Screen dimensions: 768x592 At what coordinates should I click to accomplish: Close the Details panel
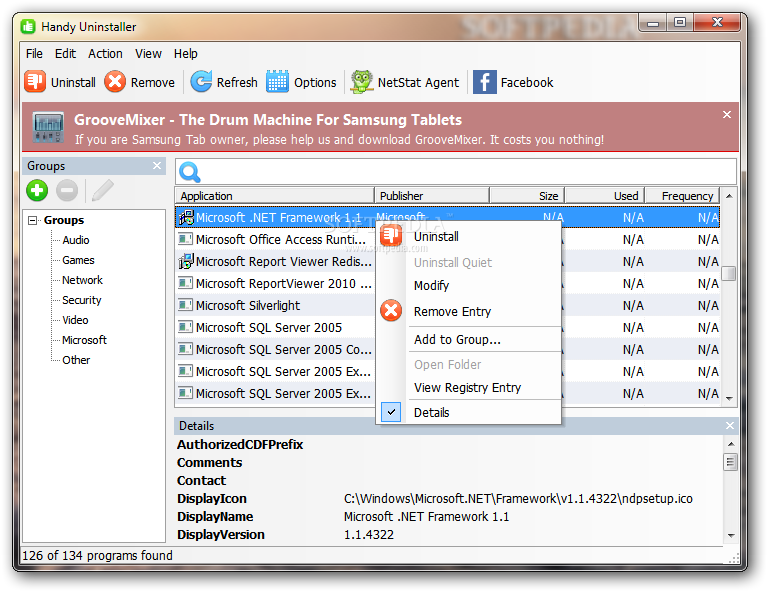click(x=730, y=426)
